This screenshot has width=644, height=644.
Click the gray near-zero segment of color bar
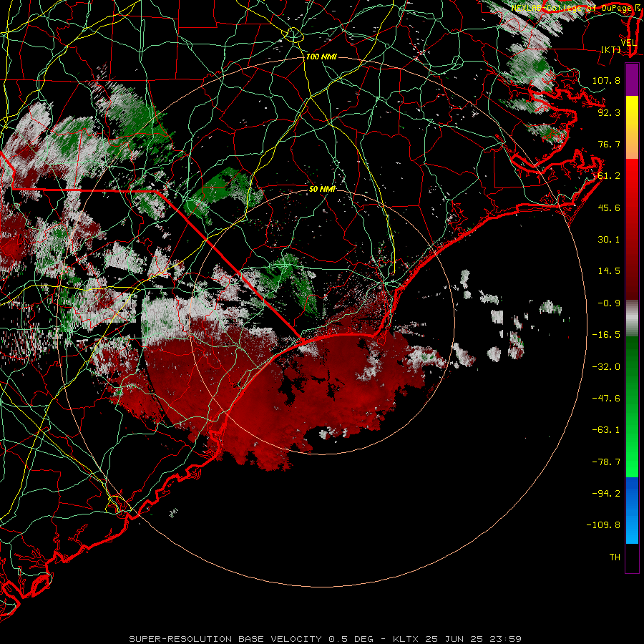(632, 318)
